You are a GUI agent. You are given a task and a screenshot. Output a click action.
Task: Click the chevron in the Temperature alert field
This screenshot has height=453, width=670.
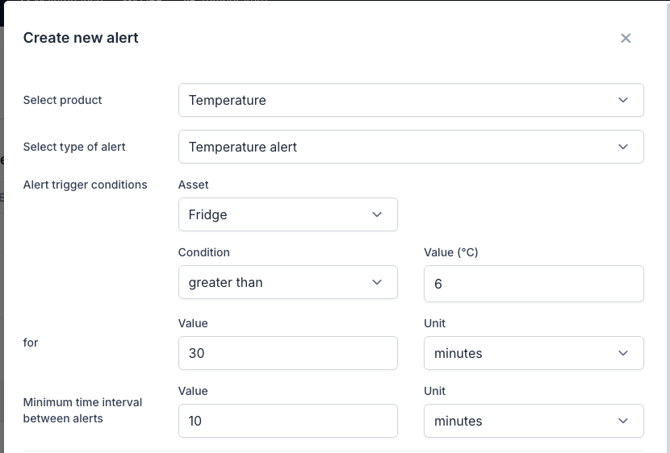[x=623, y=147]
